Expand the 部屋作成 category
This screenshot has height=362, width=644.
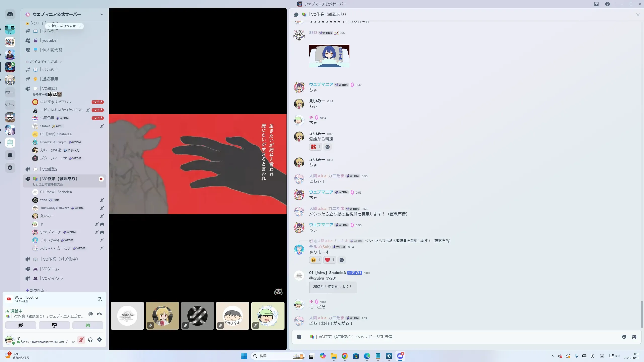tap(37, 290)
